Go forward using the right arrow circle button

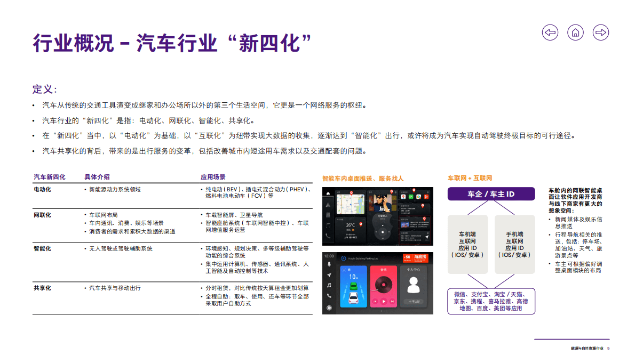click(x=601, y=33)
